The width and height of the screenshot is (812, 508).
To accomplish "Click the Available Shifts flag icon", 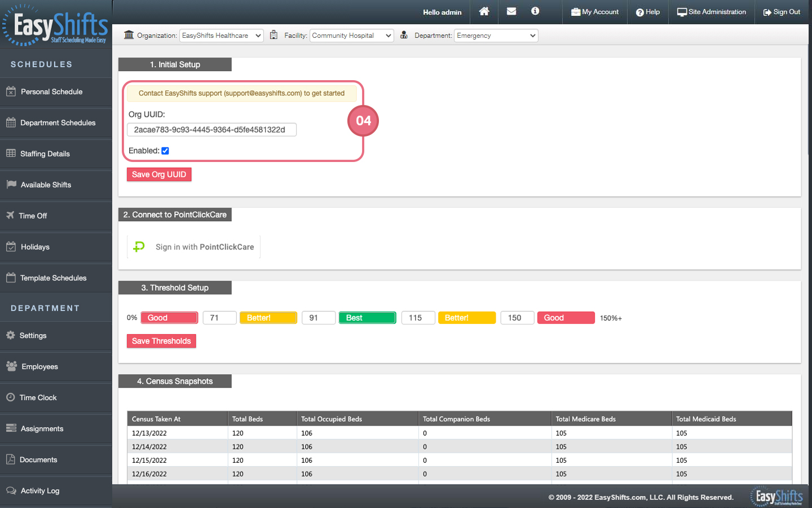I will 11,185.
